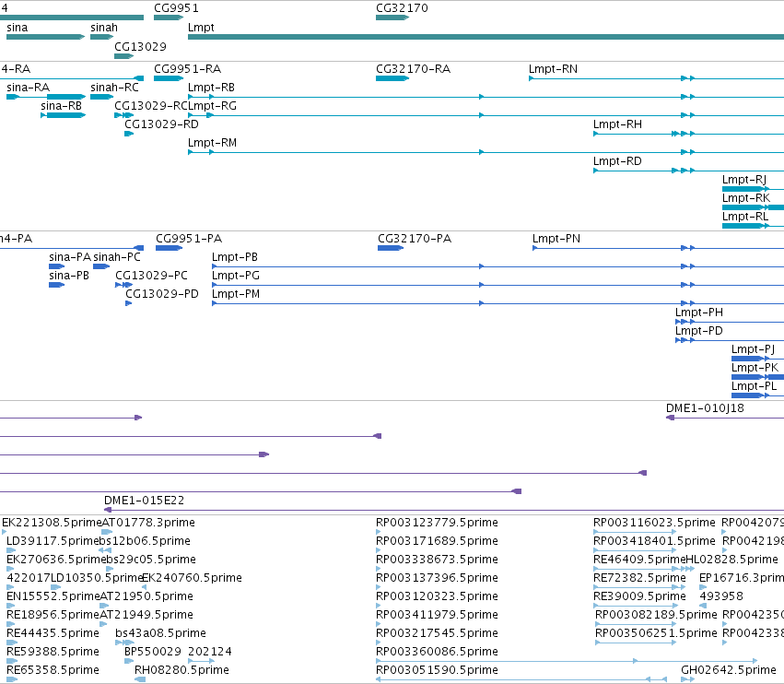Click the 493958 EST label
Screen dimensions: 784x684
coord(721,596)
